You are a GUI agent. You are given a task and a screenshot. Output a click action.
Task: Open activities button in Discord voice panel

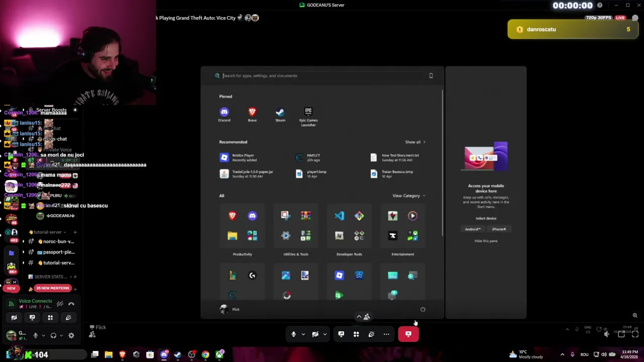tap(50, 317)
